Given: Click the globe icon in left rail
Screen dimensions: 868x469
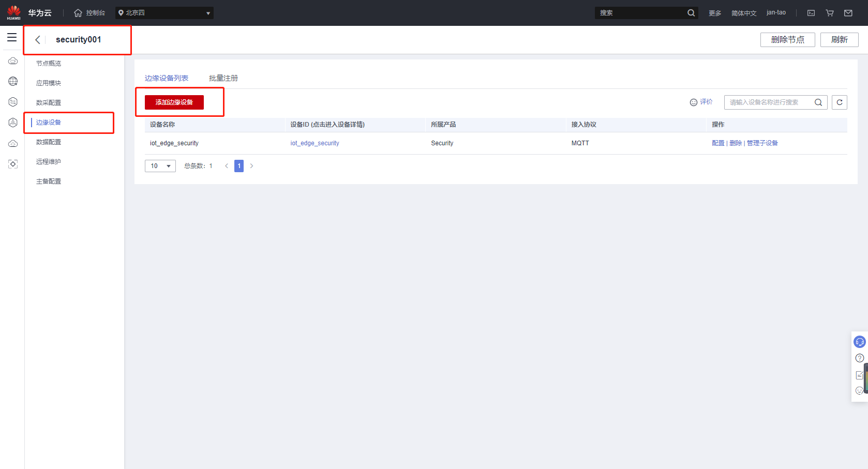Looking at the screenshot, I should pyautogui.click(x=13, y=81).
